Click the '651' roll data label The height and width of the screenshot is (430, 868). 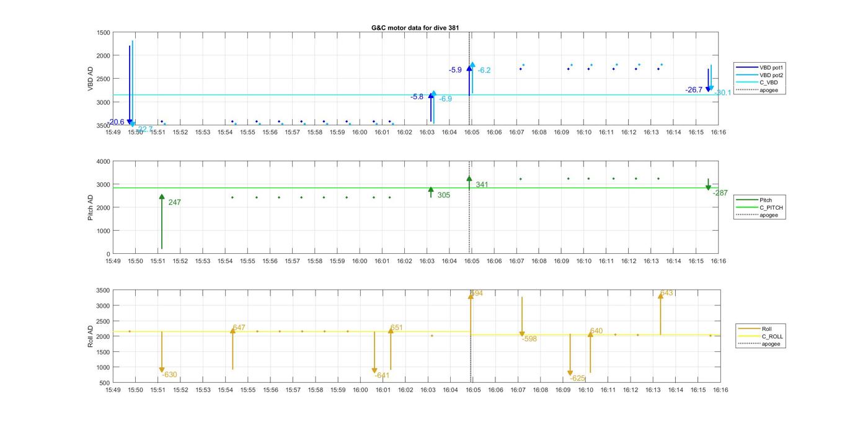[x=397, y=328]
